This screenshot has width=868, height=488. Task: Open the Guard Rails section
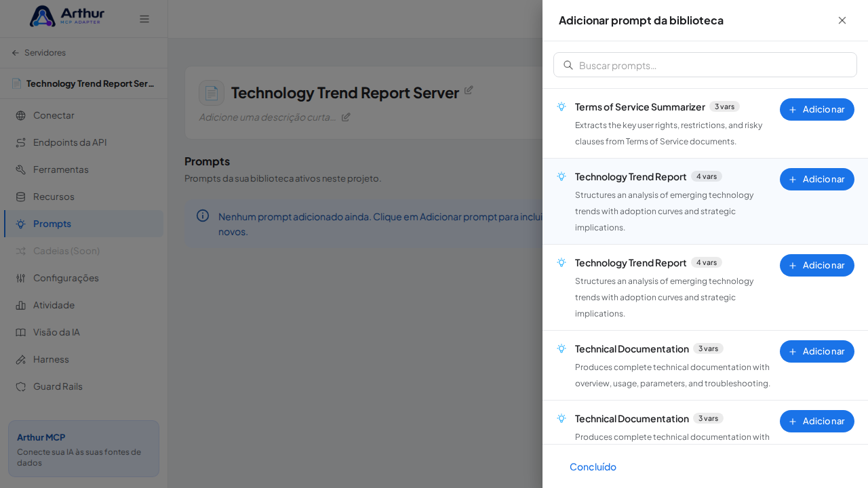(x=83, y=386)
